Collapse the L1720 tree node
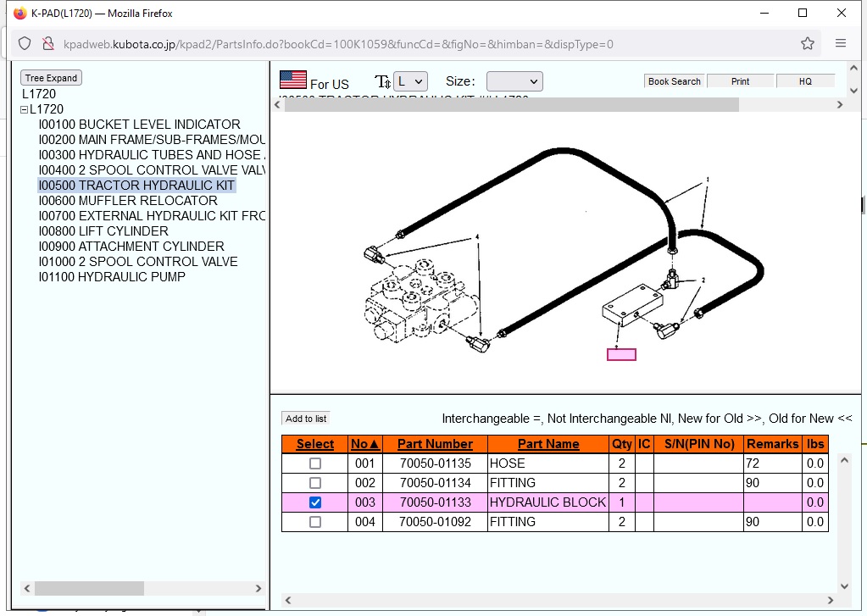Viewport: 867px width, 616px height. coord(25,109)
